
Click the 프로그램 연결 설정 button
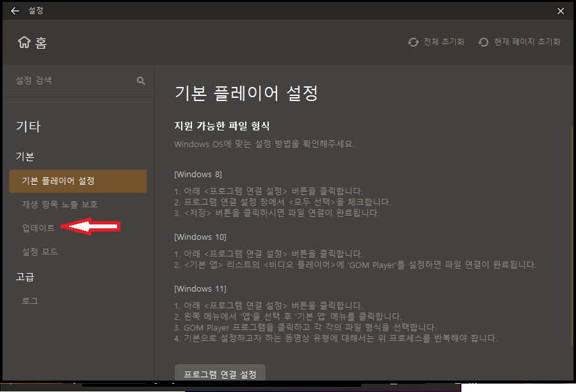pyautogui.click(x=220, y=373)
